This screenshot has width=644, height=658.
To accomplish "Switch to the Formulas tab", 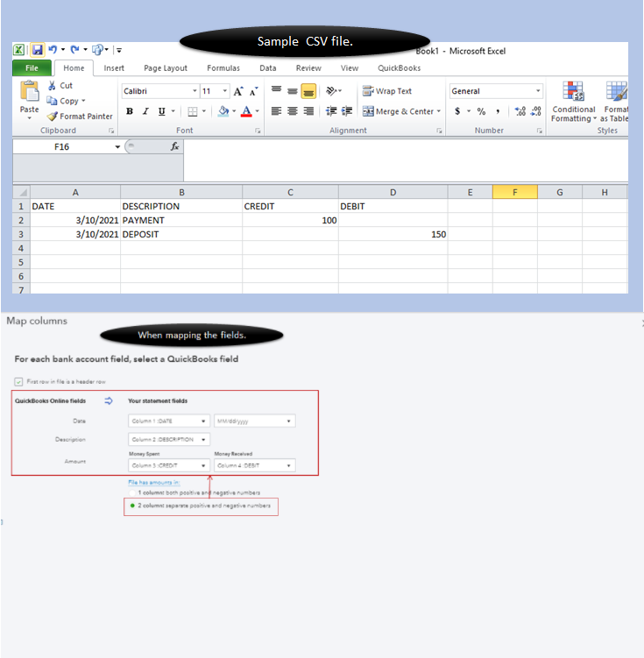I will (223, 68).
